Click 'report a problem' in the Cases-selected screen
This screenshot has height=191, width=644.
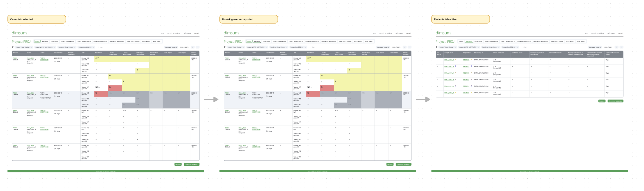[x=174, y=33]
